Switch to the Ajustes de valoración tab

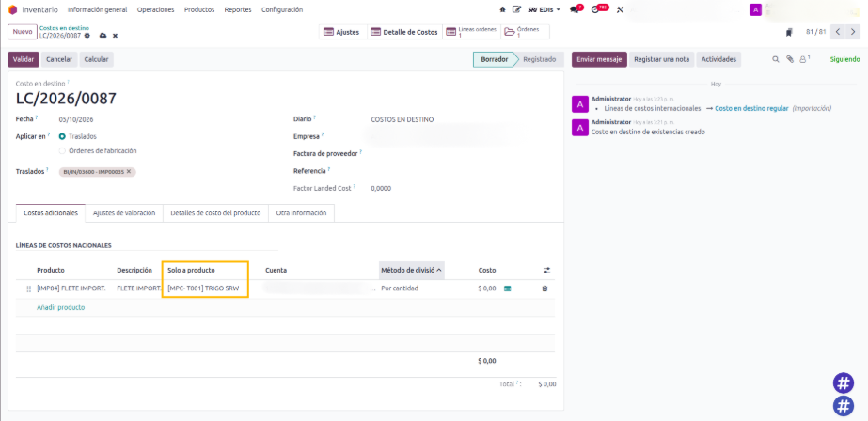(x=124, y=213)
